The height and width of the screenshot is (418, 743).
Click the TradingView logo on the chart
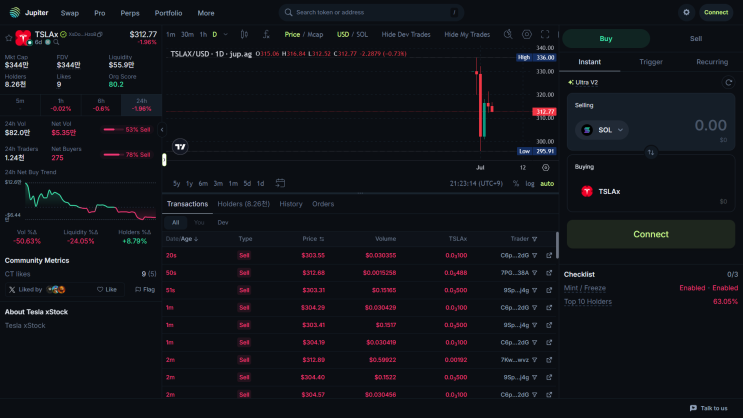pos(180,146)
